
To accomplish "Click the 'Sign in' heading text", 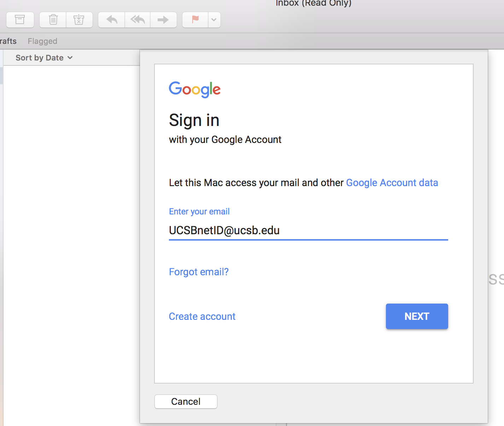I will [194, 120].
